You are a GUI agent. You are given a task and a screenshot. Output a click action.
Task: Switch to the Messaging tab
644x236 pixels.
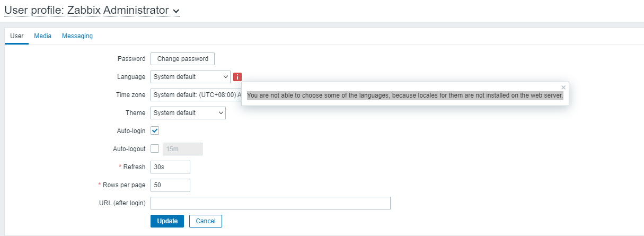(x=77, y=36)
